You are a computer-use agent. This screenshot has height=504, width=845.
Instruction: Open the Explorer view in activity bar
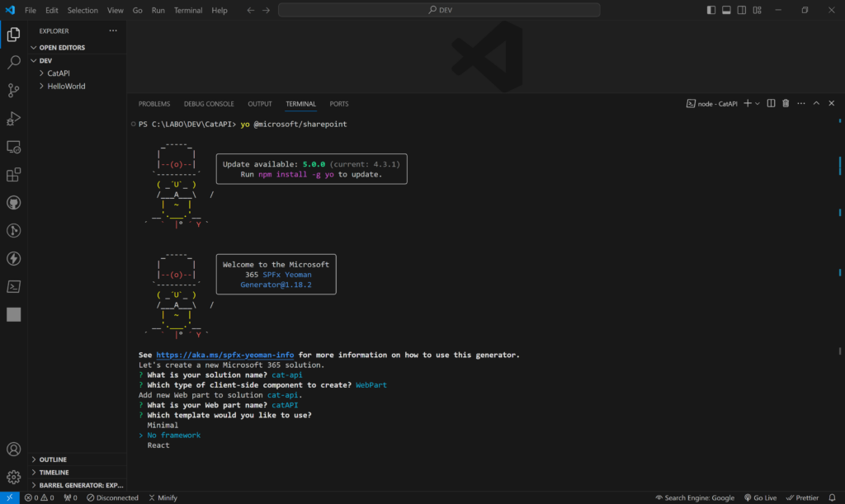(13, 35)
